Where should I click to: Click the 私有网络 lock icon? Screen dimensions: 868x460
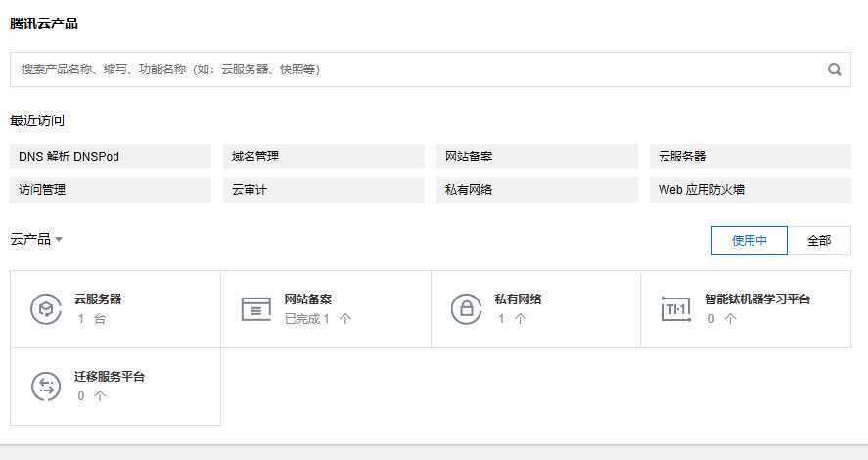point(467,309)
